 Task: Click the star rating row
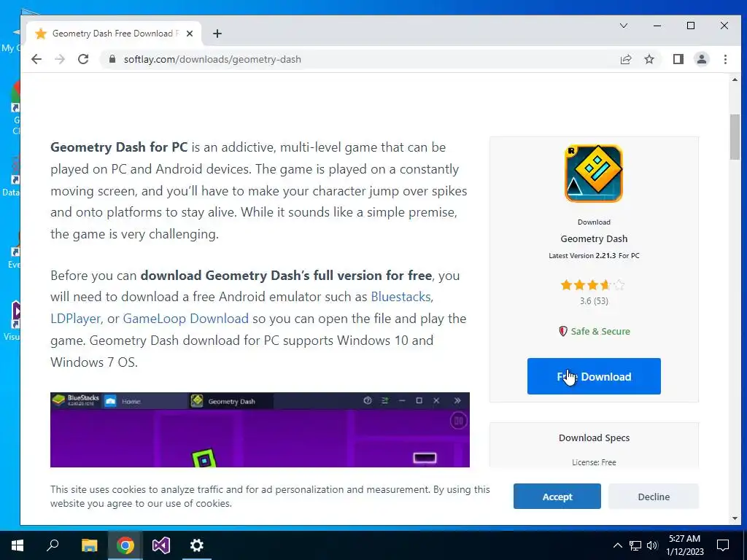593,285
